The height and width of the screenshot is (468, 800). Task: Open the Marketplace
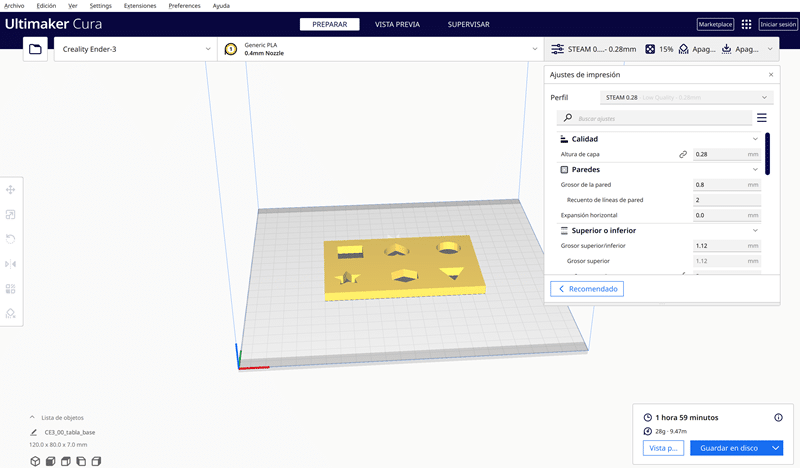715,24
